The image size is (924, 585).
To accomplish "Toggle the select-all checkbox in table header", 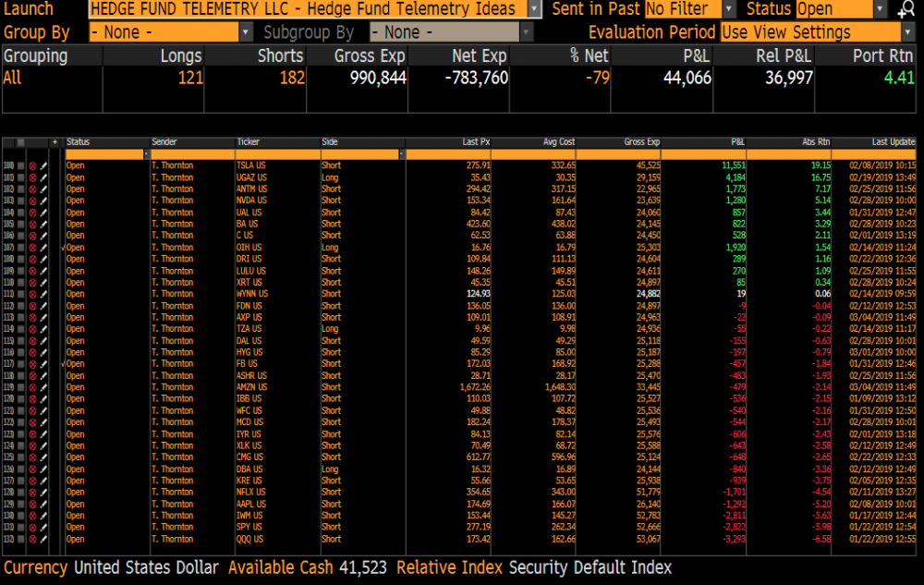I will pyautogui.click(x=20, y=142).
